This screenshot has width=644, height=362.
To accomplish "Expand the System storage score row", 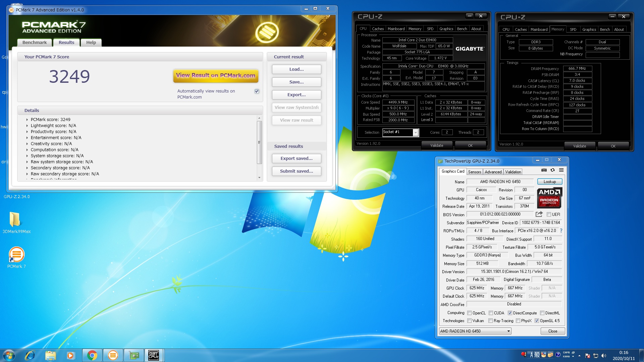I will 27,156.
